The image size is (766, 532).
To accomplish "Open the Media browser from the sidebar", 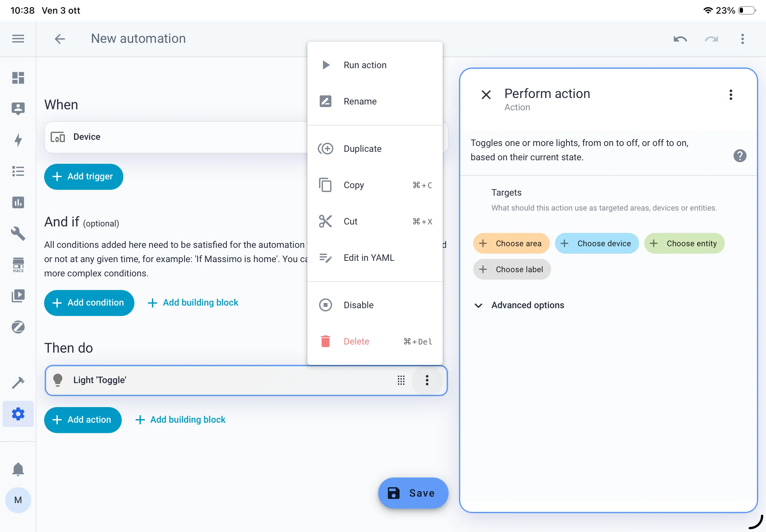I will 18,295.
